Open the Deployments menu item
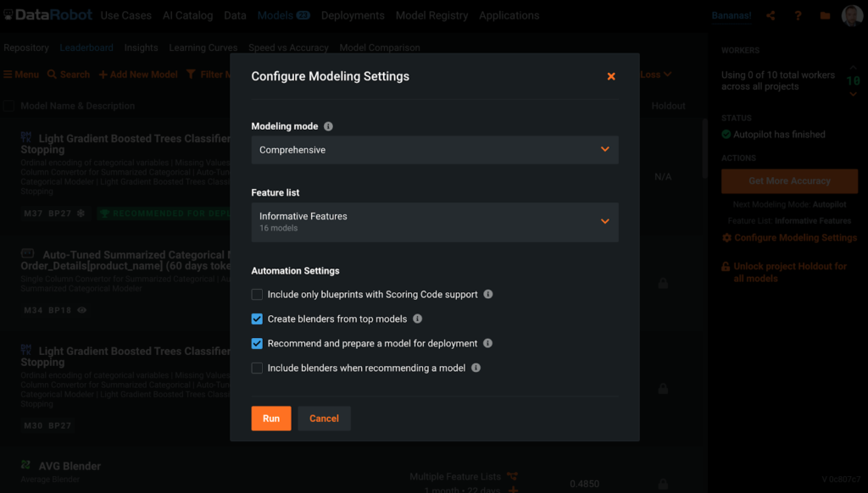The width and height of the screenshot is (868, 493). [353, 15]
